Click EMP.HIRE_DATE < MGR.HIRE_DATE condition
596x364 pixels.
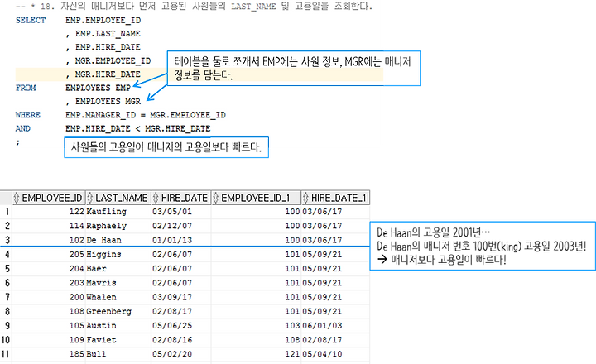[x=138, y=128]
